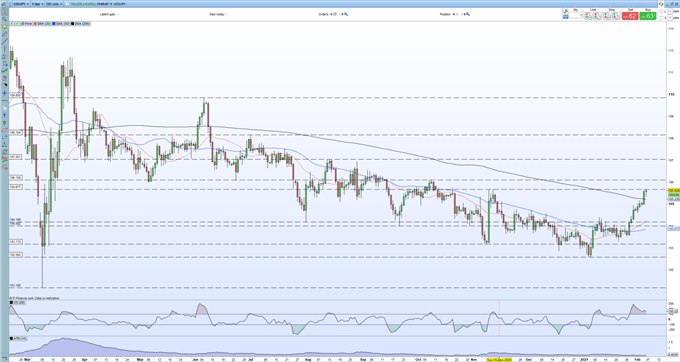Click the 102.592 price level label
The image size is (680, 362).
pos(16,255)
